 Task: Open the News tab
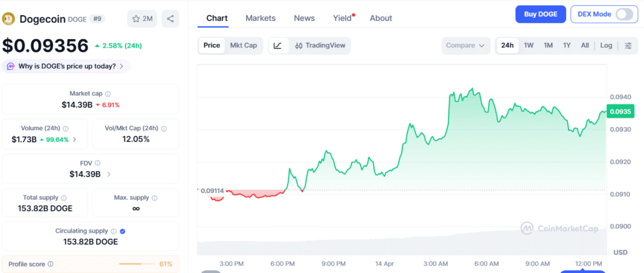304,18
